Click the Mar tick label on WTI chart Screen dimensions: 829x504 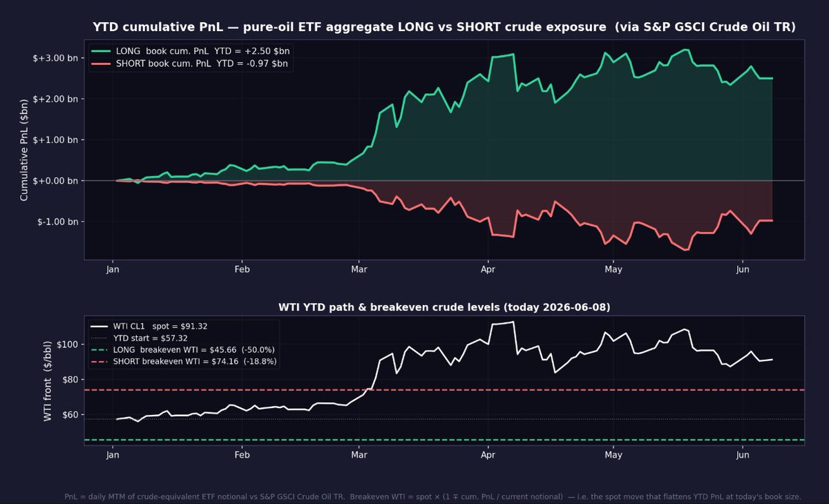[x=359, y=456]
